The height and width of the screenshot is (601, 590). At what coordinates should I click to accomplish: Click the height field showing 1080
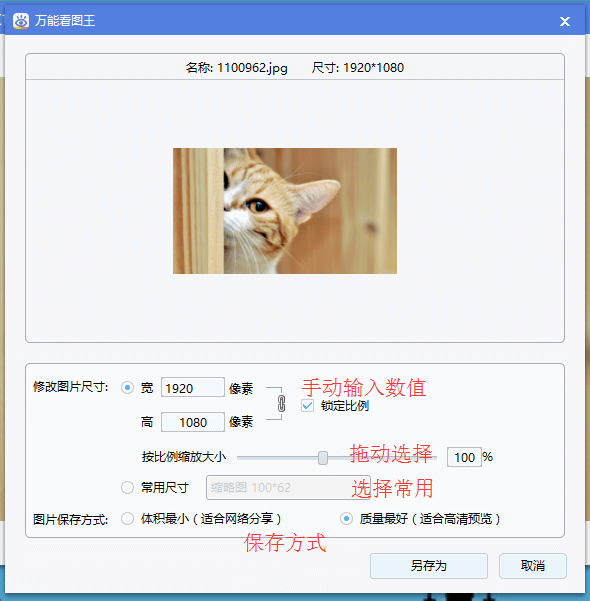193,422
